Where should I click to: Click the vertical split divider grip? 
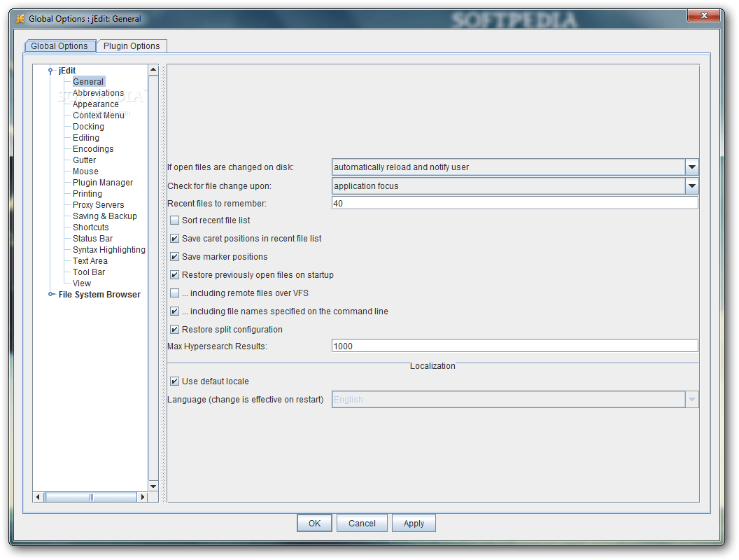(164, 283)
